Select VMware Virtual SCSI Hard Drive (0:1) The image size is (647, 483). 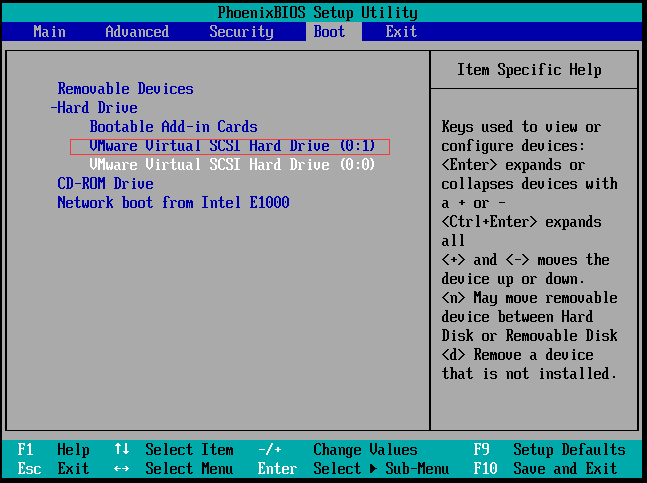tap(232, 146)
